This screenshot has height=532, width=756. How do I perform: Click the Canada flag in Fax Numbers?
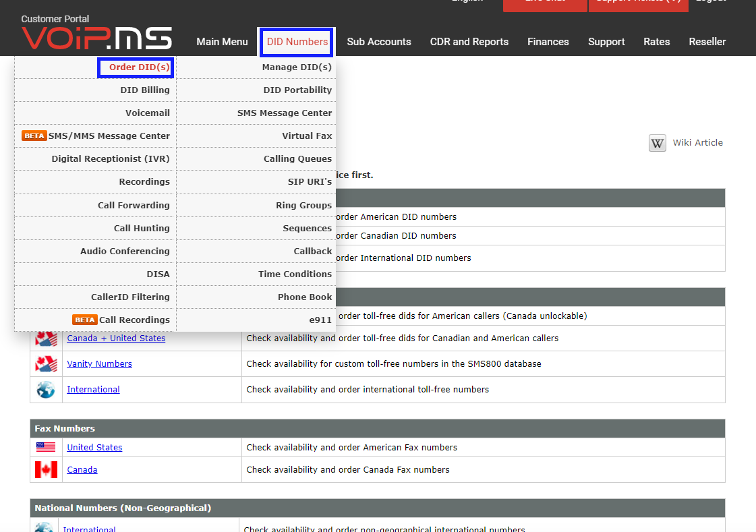coord(47,469)
